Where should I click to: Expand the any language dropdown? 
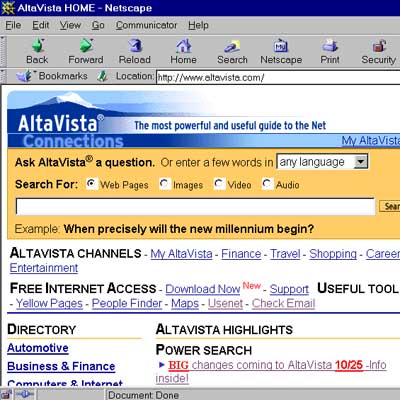tap(322, 162)
